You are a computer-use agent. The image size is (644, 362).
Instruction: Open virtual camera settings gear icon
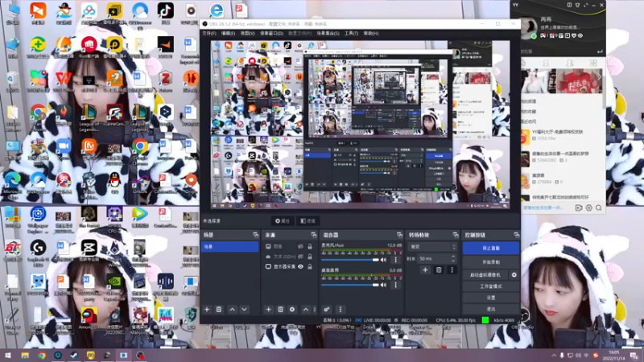click(514, 275)
